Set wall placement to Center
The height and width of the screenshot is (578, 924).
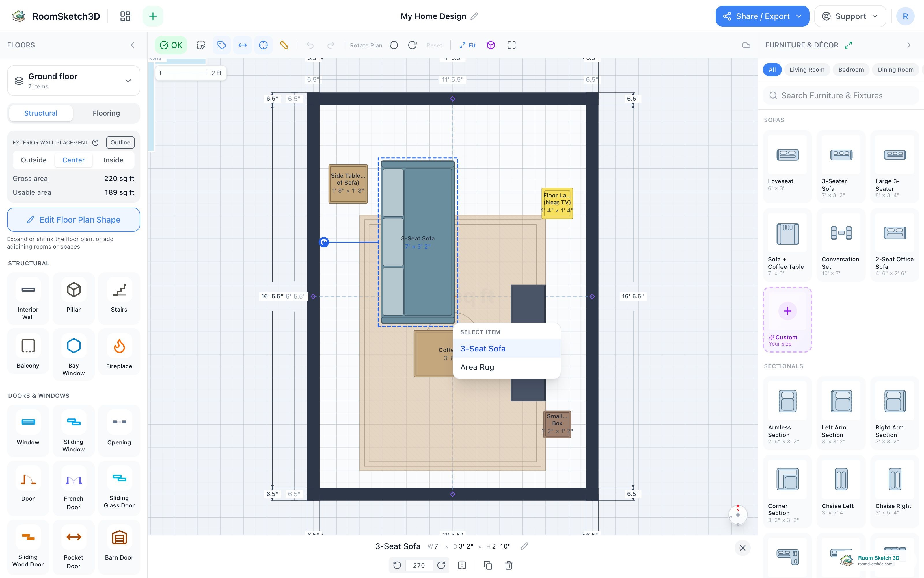73,160
